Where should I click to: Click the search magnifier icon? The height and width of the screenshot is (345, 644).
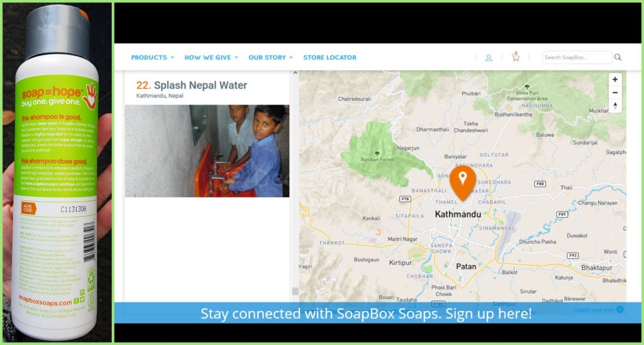[x=618, y=57]
